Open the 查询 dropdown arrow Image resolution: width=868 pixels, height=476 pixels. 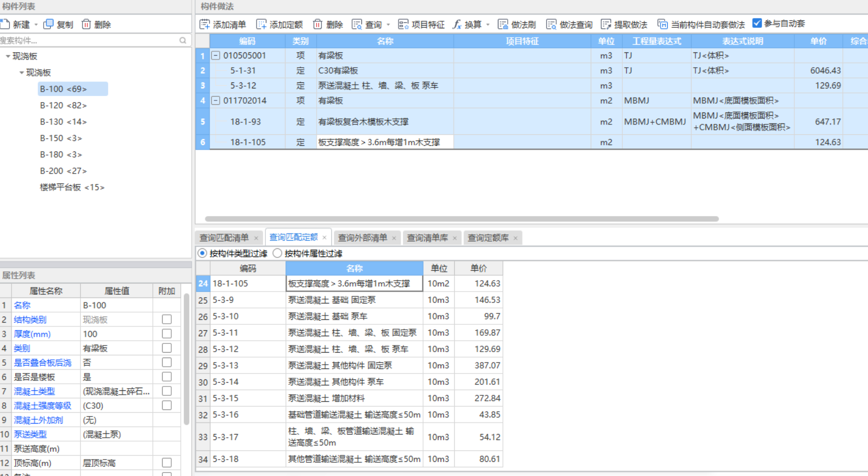pos(388,25)
